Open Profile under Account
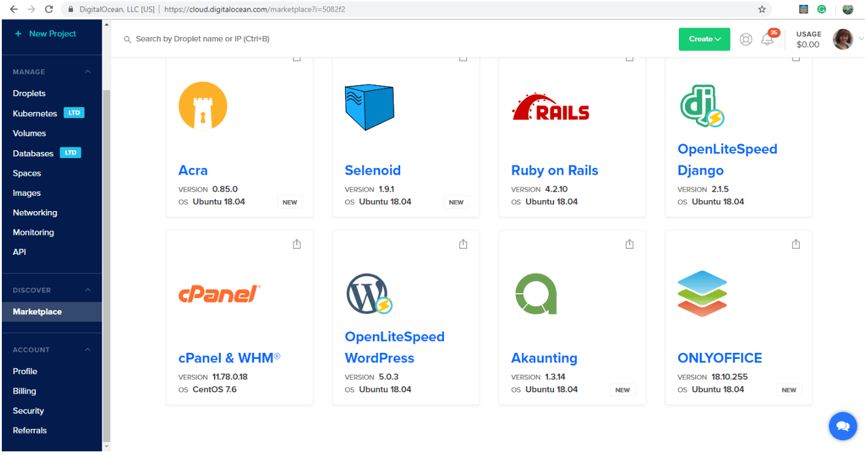Screen dimensions: 868x455 pyautogui.click(x=25, y=371)
